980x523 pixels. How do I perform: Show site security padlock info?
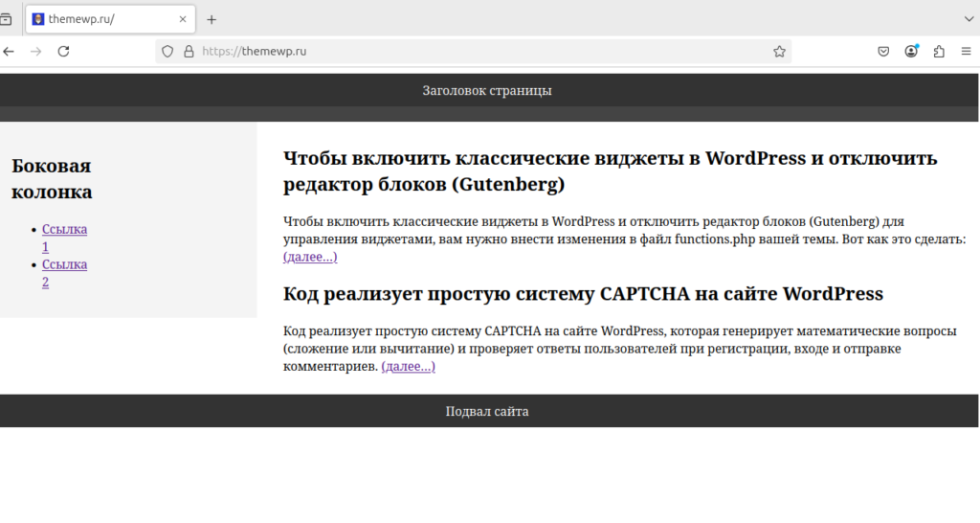[189, 52]
